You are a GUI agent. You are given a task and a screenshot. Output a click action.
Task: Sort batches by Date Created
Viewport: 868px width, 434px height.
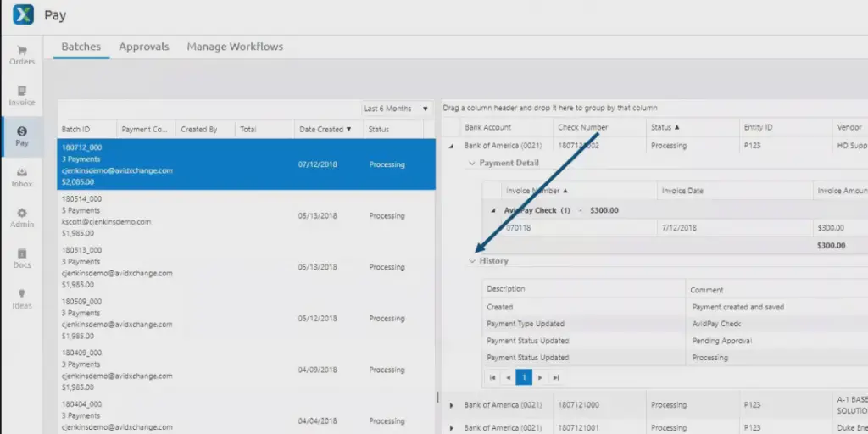pos(329,129)
